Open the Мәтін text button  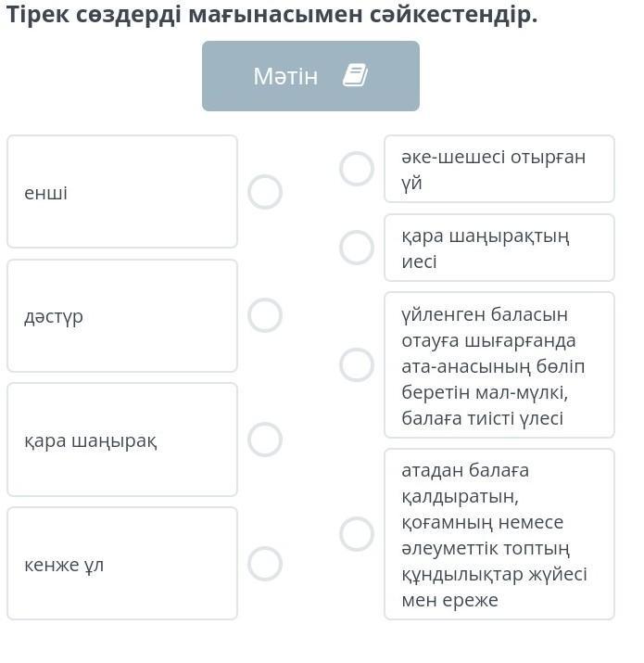(310, 76)
